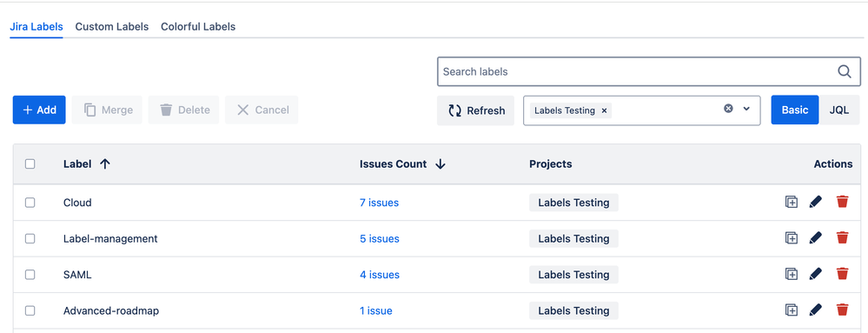
Task: Delete the SAML label via trash icon
Action: [x=842, y=274]
